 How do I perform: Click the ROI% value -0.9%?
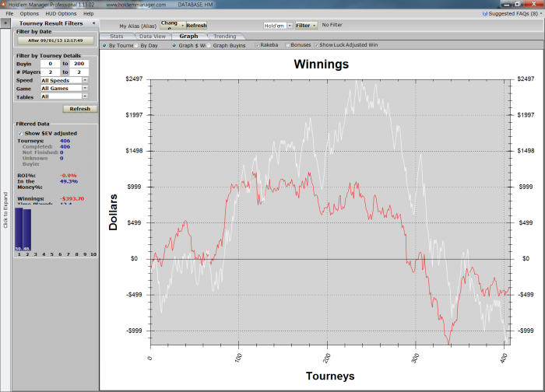(69, 175)
